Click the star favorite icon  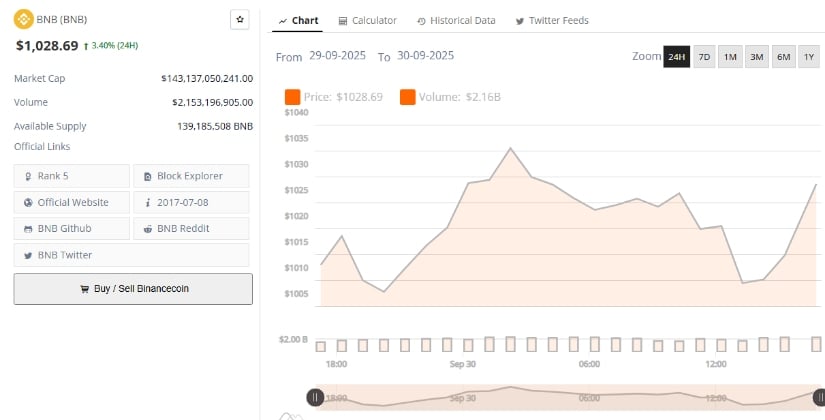click(x=239, y=19)
